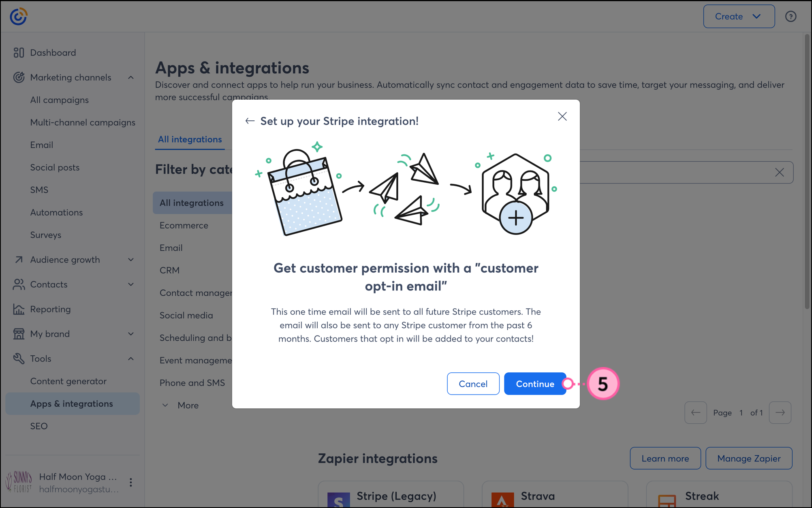The width and height of the screenshot is (812, 508).
Task: Click the page number 1 field
Action: [x=741, y=413]
